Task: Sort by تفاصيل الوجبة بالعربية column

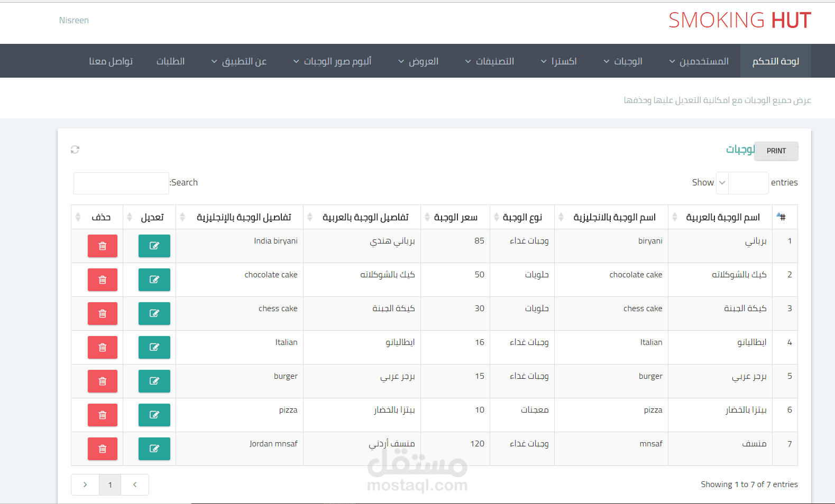Action: coord(362,217)
